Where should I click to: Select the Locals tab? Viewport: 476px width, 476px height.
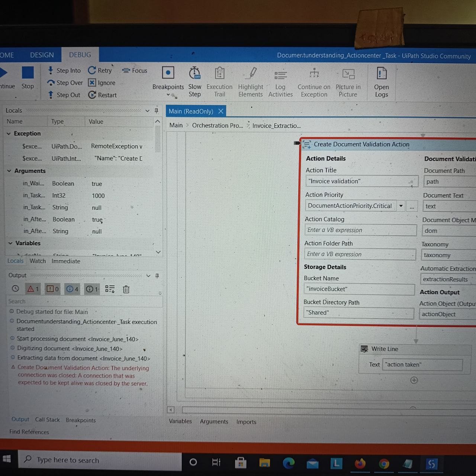point(15,261)
